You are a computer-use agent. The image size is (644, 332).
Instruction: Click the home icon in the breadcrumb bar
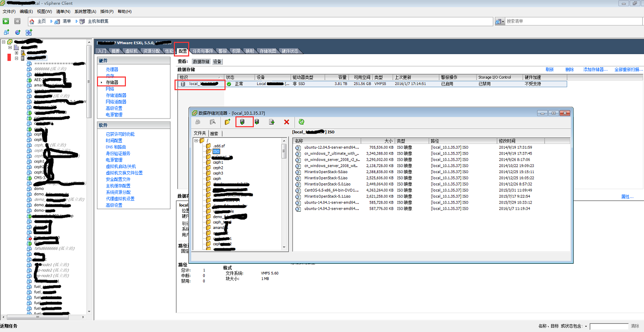(x=32, y=21)
